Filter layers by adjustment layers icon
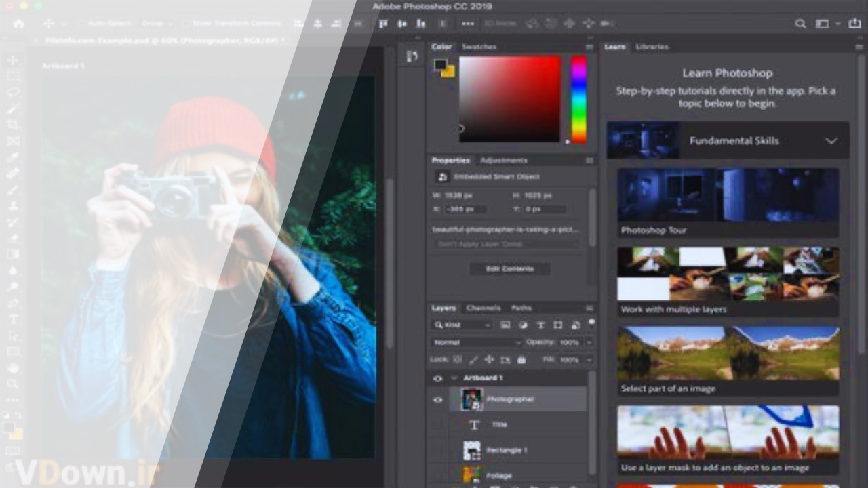The width and height of the screenshot is (868, 488). tap(523, 325)
